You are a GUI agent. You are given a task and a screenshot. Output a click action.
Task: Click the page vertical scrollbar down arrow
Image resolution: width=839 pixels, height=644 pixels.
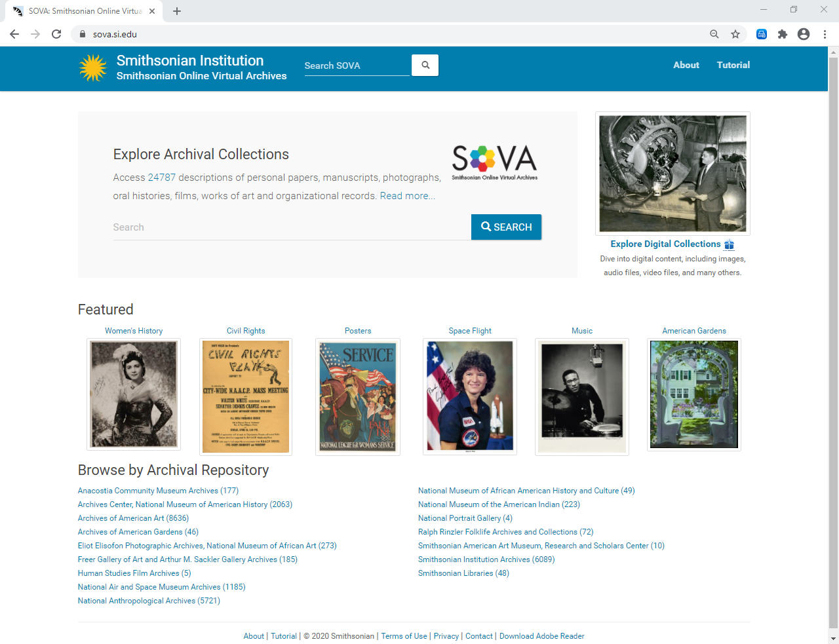833,638
